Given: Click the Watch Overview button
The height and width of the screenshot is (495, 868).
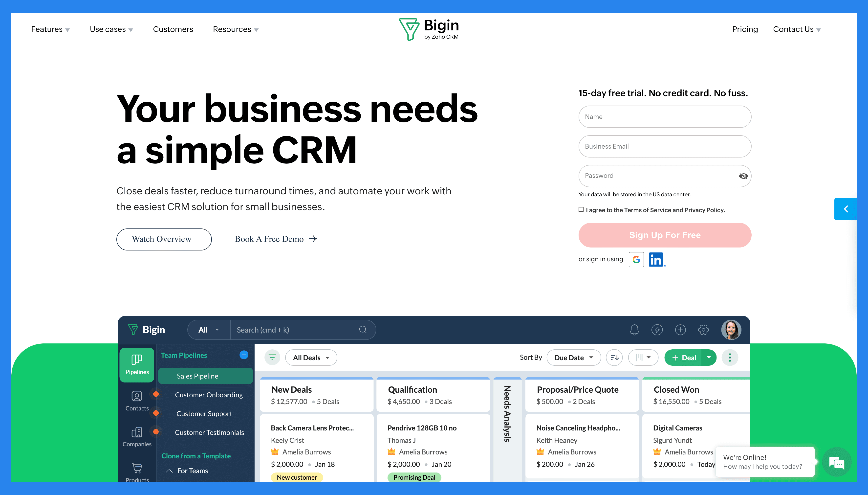Looking at the screenshot, I should coord(164,239).
